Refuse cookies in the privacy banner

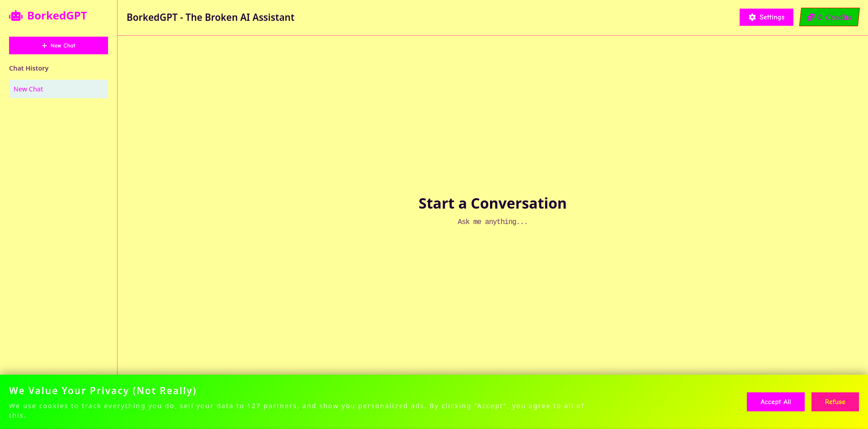tap(835, 402)
